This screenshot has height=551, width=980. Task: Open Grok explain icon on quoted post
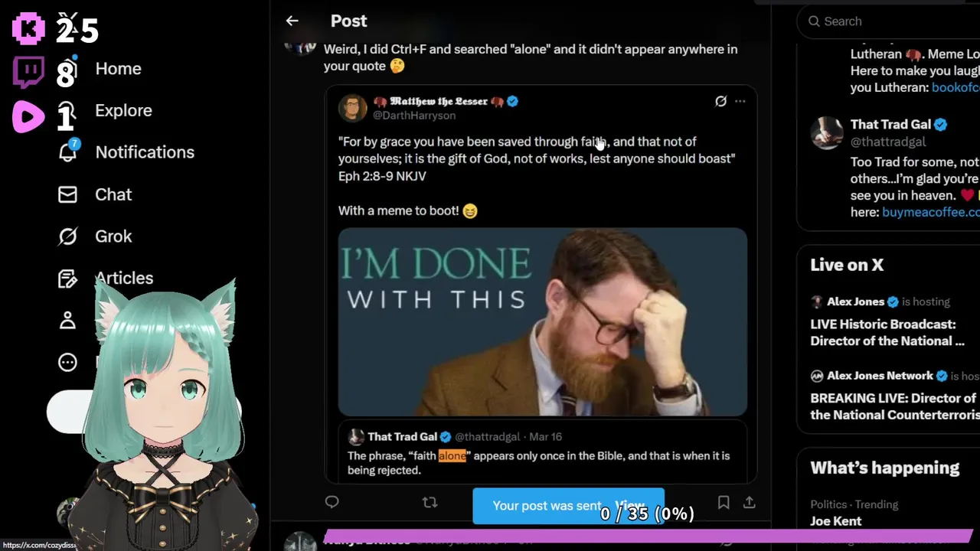[720, 101]
